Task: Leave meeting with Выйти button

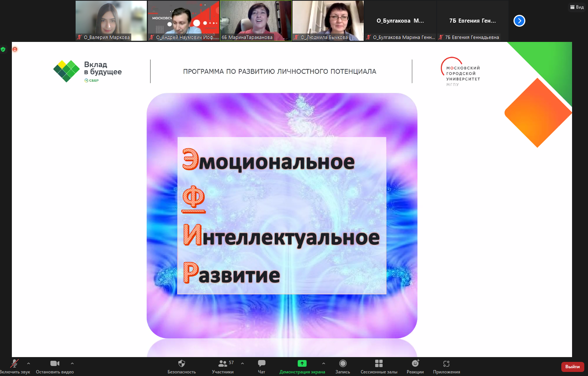Action: click(x=573, y=367)
